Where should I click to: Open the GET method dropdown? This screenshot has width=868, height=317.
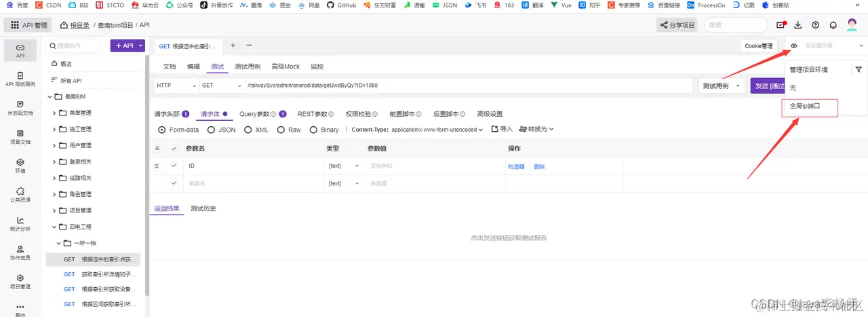pyautogui.click(x=222, y=86)
